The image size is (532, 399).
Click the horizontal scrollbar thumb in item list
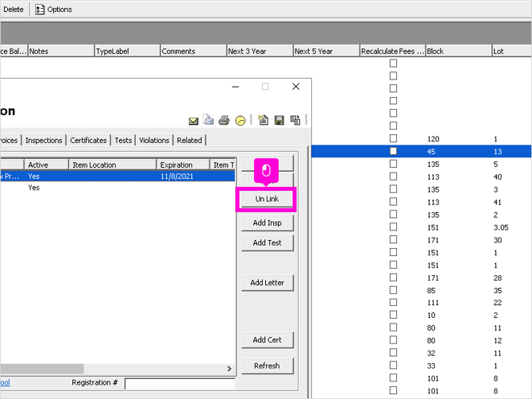click(x=42, y=369)
